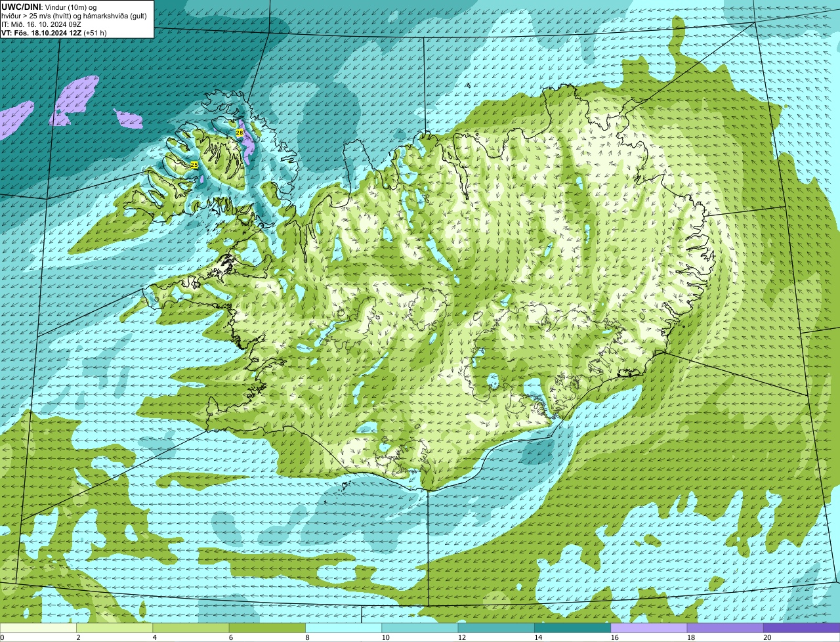Viewport: 840px width, 642px height.
Task: Click the "IT: Mið. 16. 10. 2024 09Z" line
Action: (x=41, y=24)
